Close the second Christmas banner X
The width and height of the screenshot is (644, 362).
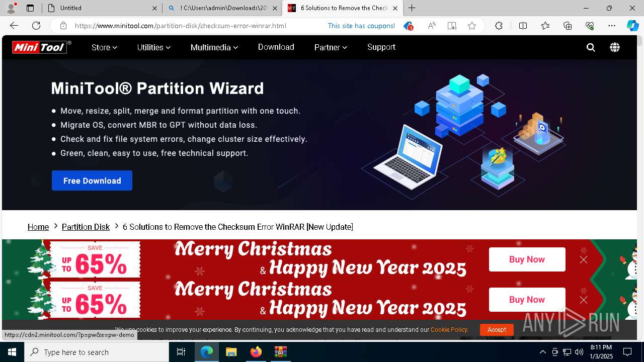pyautogui.click(x=584, y=300)
